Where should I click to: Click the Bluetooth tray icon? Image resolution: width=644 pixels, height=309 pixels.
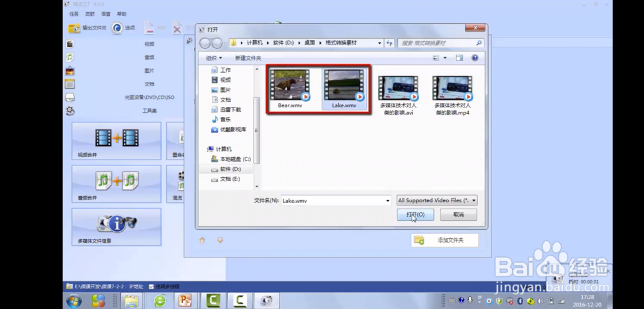click(x=520, y=301)
